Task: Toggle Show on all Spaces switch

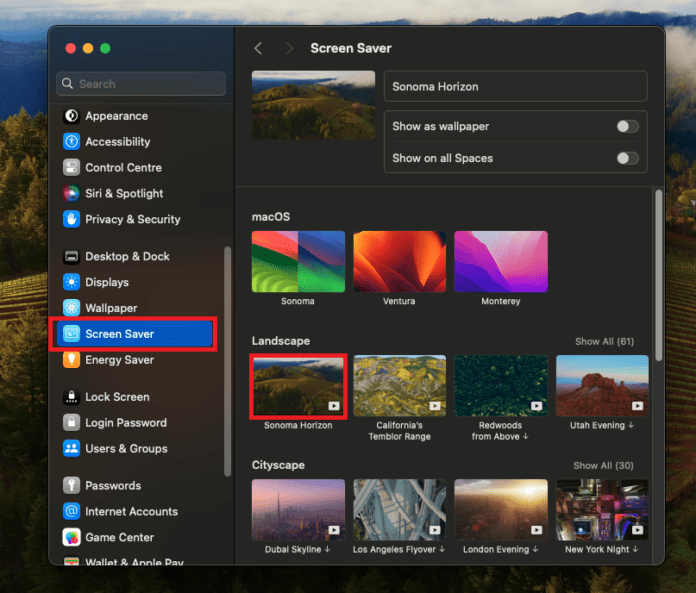Action: tap(627, 158)
